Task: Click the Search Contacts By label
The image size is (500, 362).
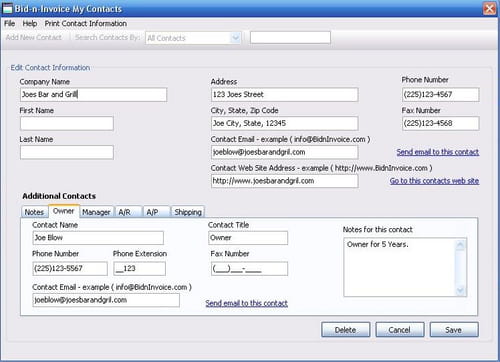Action: pyautogui.click(x=107, y=37)
